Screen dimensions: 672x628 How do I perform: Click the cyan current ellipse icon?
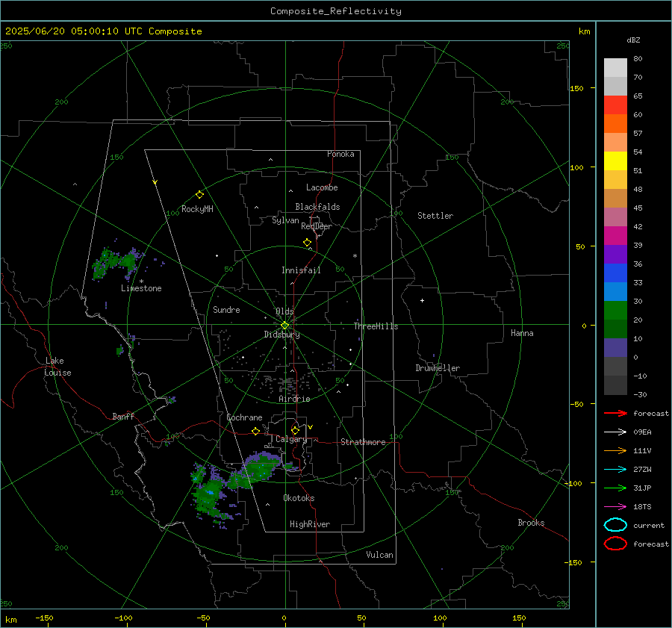(x=615, y=525)
